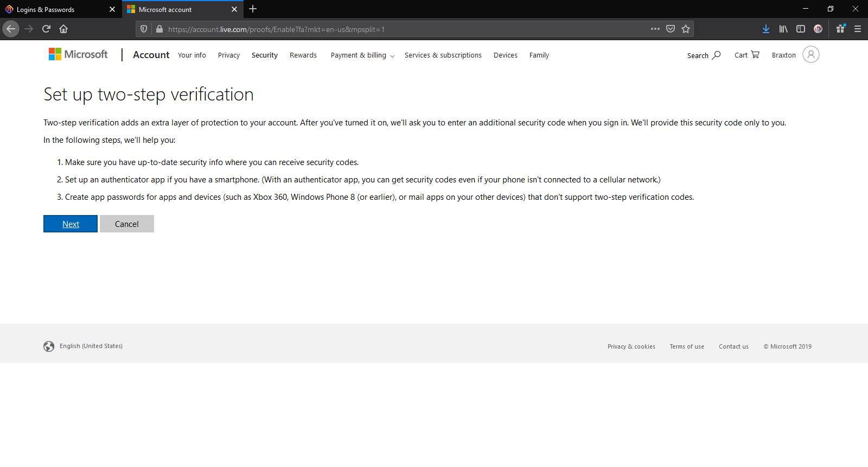
Task: Open the Rewards page
Action: [x=303, y=55]
